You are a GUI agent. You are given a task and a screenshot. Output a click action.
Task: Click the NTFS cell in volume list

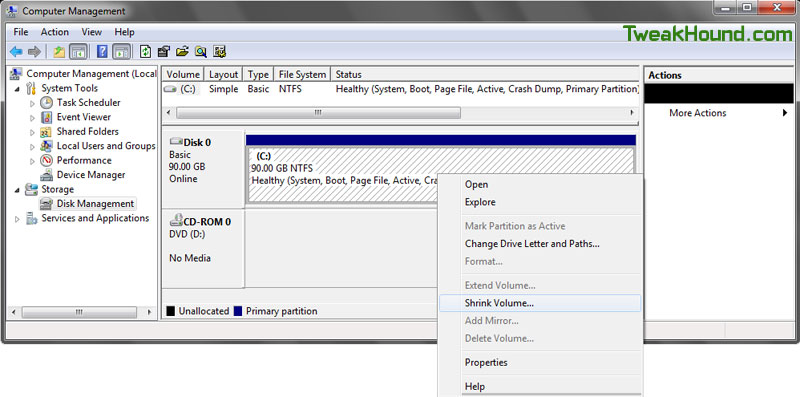click(290, 89)
